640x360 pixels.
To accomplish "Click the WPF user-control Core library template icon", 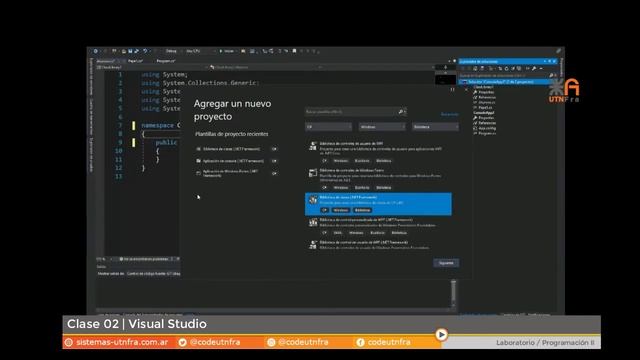I will (x=313, y=146).
